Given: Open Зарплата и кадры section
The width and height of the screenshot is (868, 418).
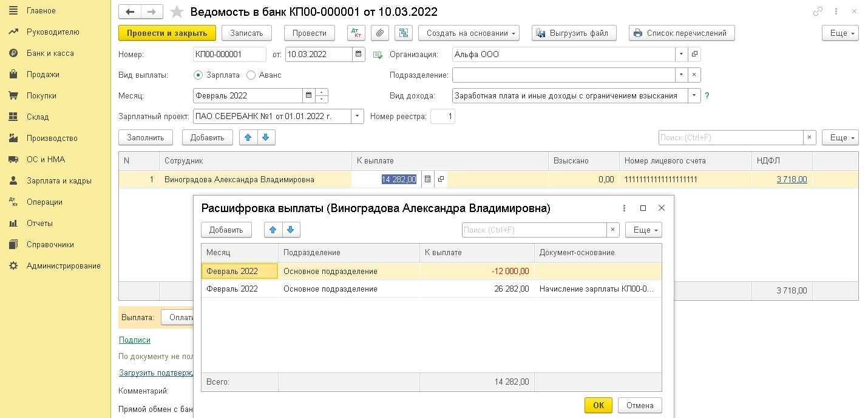Looking at the screenshot, I should [x=59, y=180].
